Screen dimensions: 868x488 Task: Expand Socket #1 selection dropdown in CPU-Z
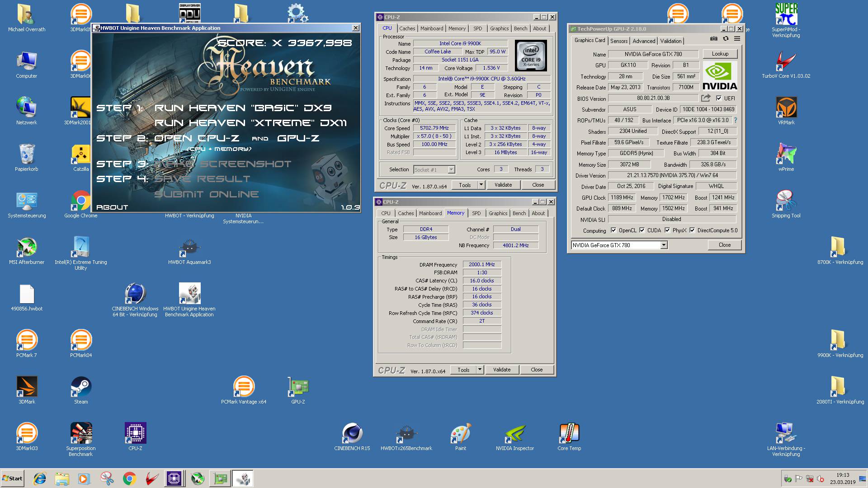pos(451,169)
